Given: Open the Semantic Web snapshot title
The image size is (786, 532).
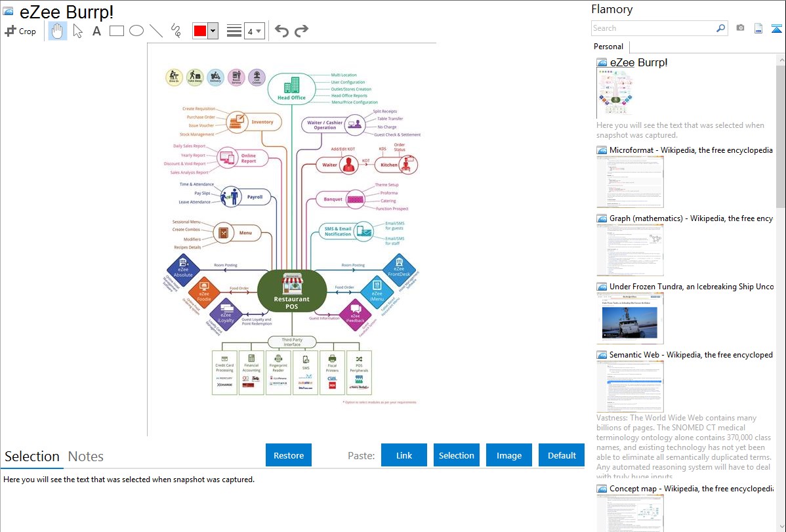Looking at the screenshot, I should coord(691,354).
